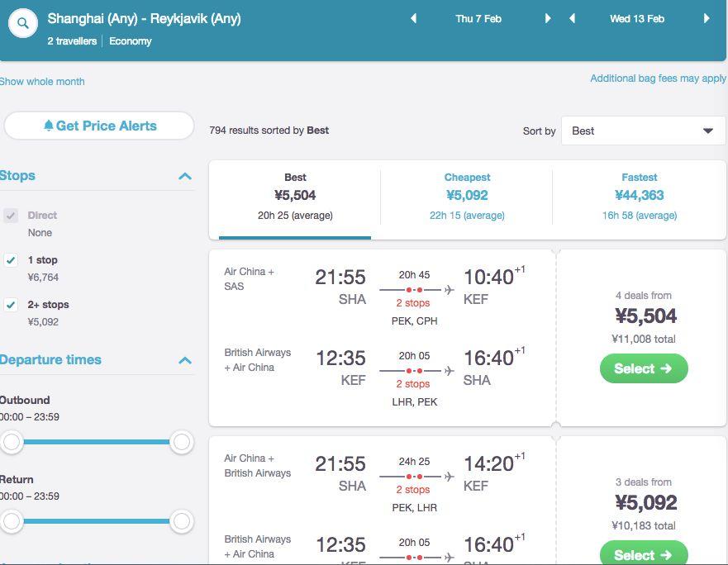Viewport: 728px width, 565px height.
Task: Collapse the Departure times section
Action: click(185, 360)
